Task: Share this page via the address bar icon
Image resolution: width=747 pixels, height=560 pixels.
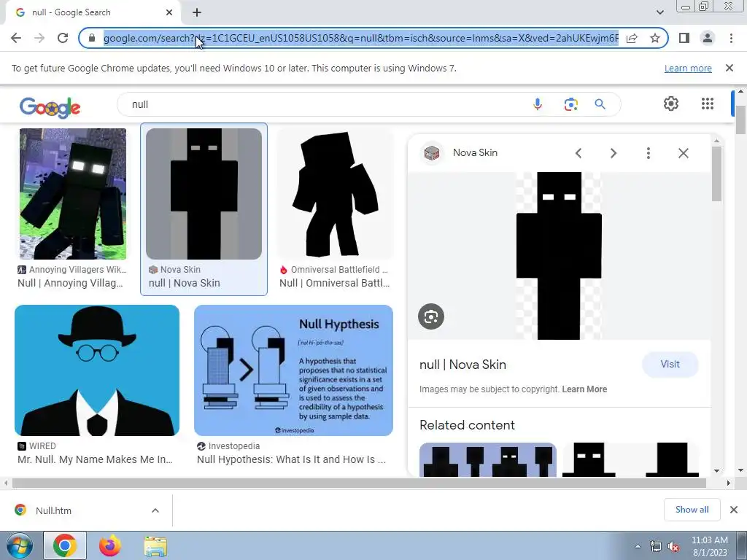Action: 632,38
